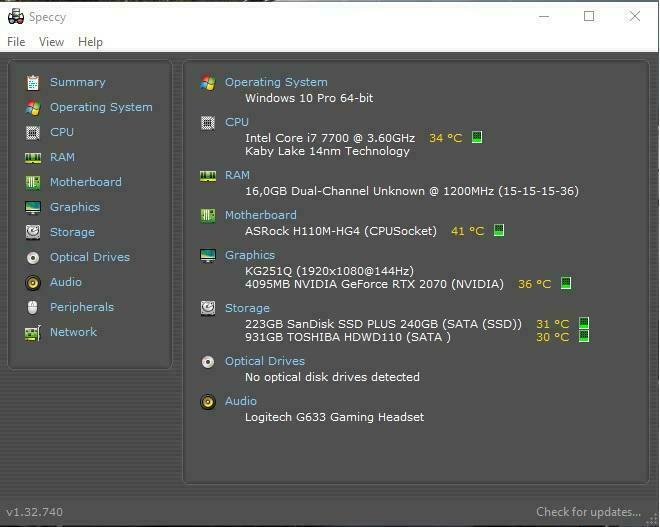Click the CPU heading link in main panel
Screen dimensions: 660x527
click(x=237, y=122)
